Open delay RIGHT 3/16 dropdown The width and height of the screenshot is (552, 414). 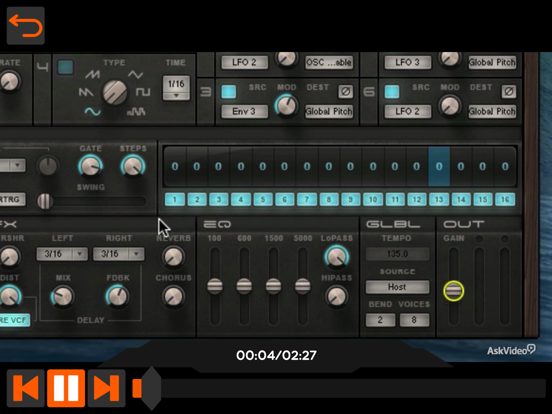pyautogui.click(x=119, y=254)
